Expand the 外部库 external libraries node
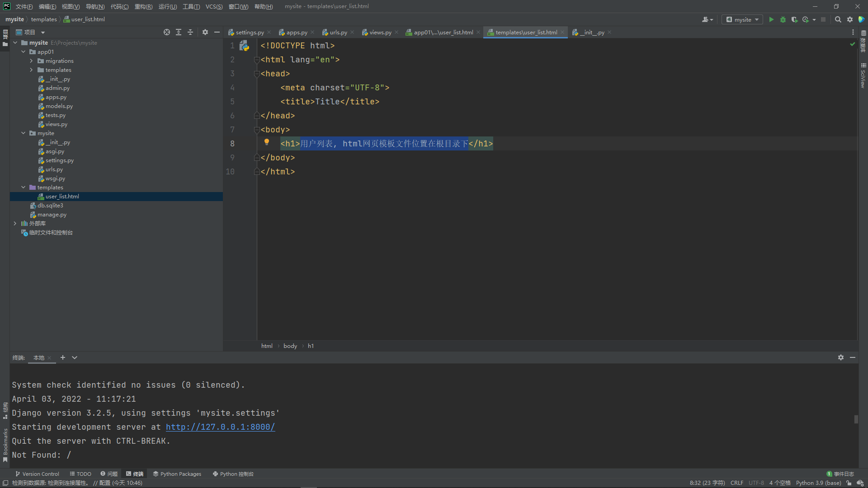The width and height of the screenshot is (868, 488). 15,224
